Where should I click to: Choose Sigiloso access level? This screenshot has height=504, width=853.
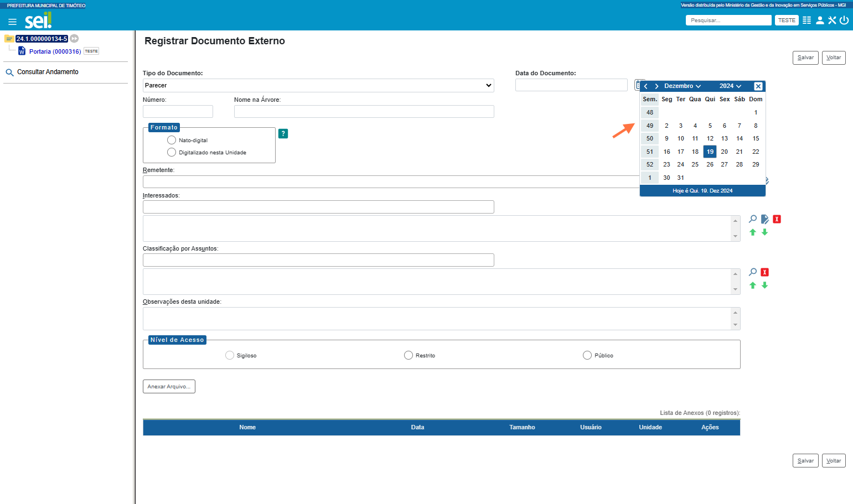pos(230,355)
